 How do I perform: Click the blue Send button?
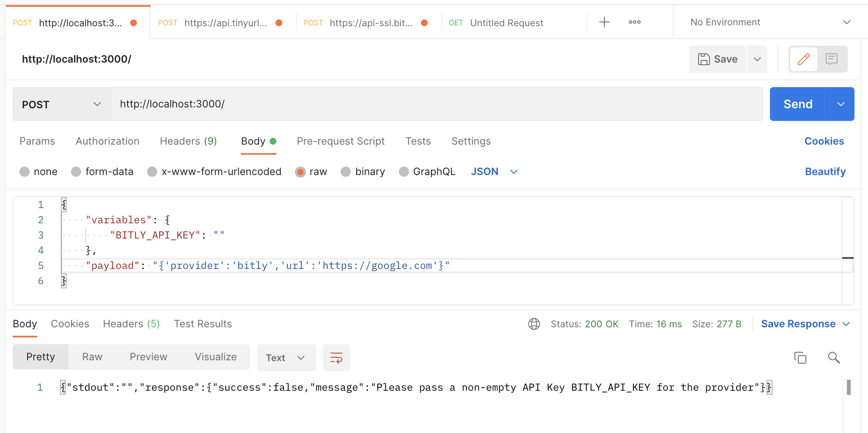pos(797,104)
